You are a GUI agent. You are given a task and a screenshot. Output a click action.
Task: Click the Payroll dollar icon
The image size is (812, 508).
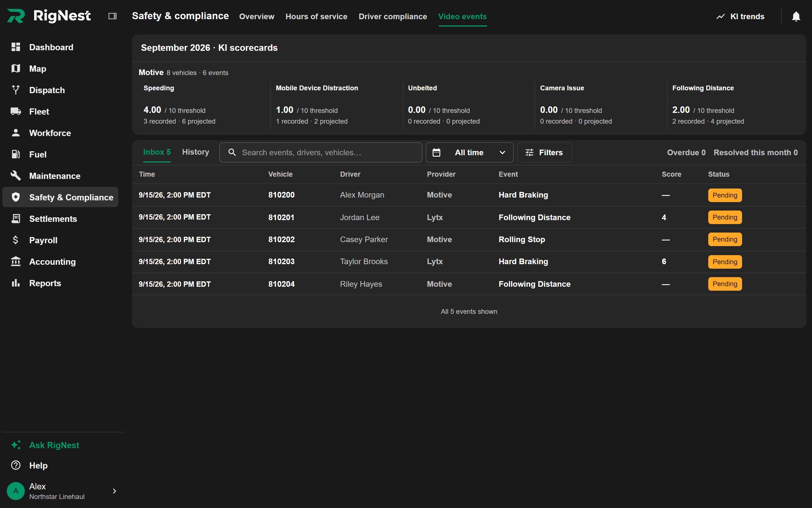(16, 240)
